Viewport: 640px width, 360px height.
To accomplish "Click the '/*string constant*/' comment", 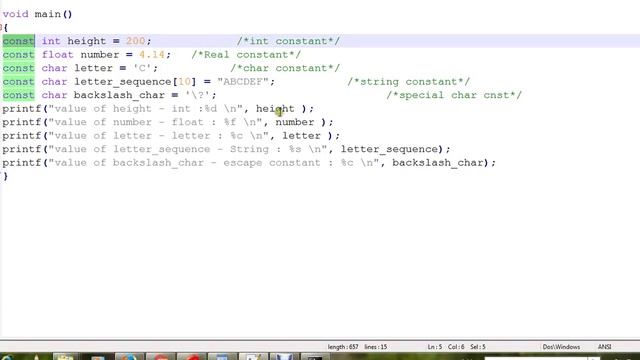I will pyautogui.click(x=409, y=82).
